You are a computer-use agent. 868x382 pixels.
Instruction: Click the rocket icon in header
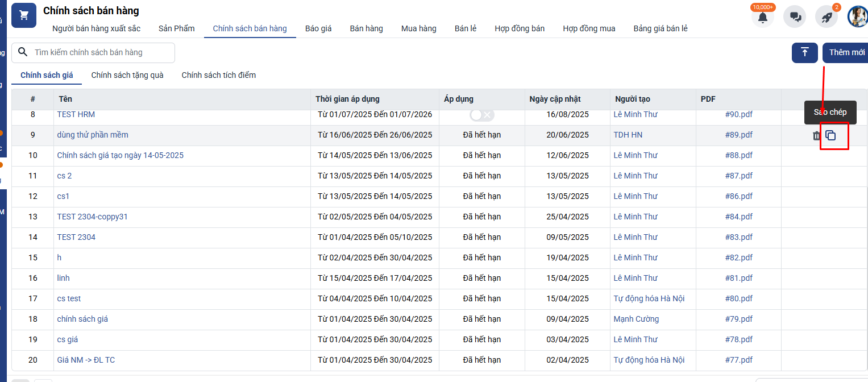click(826, 17)
